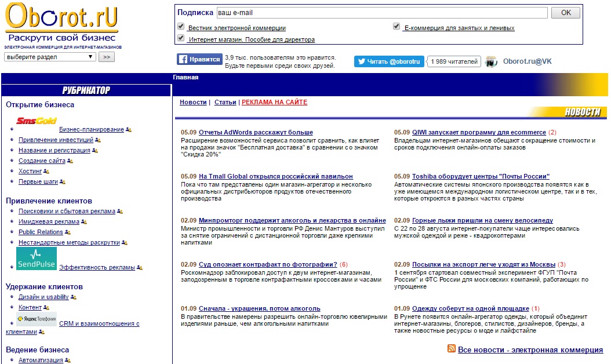This screenshot has height=364, width=611.
Task: Open the Хостинг rubric link
Action: (x=30, y=171)
